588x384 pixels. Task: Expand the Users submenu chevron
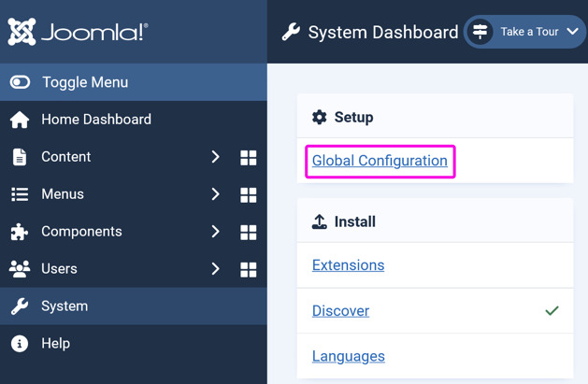(x=215, y=268)
